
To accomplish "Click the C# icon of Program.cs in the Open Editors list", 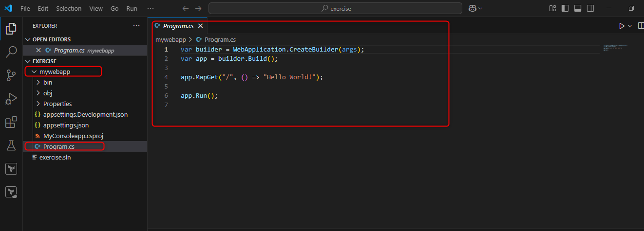I will (48, 50).
